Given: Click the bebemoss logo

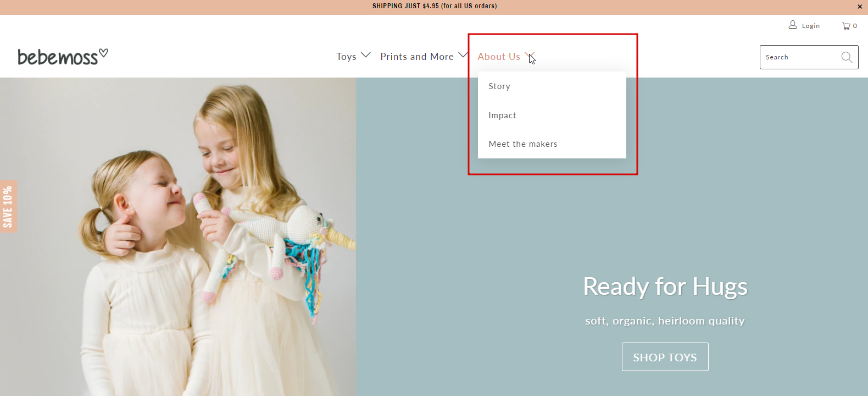Looking at the screenshot, I should pyautogui.click(x=63, y=57).
